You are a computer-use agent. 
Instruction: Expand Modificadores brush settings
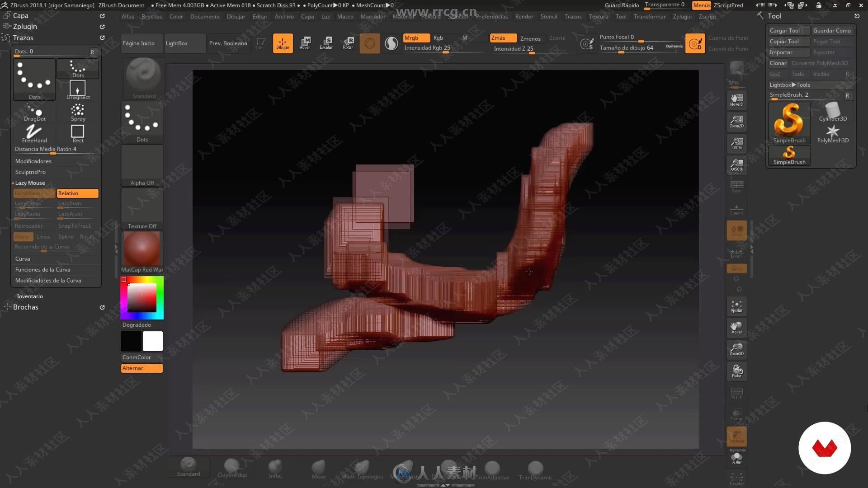click(x=33, y=160)
